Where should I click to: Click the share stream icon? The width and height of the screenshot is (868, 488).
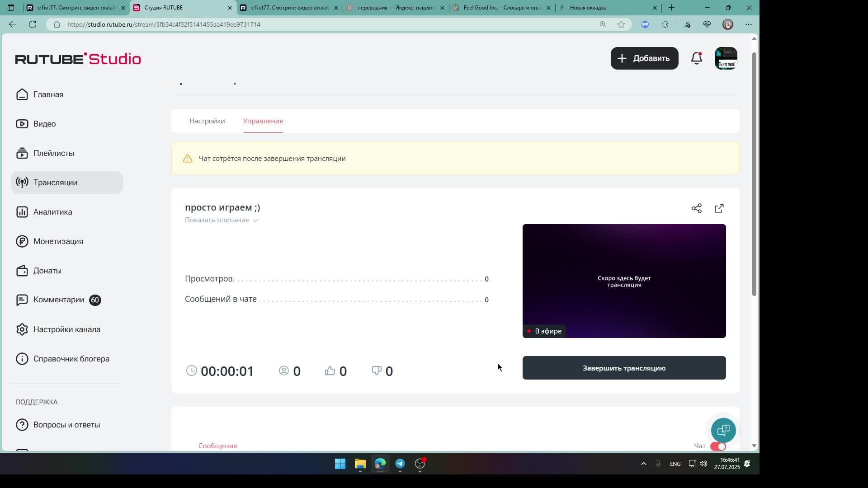click(696, 208)
